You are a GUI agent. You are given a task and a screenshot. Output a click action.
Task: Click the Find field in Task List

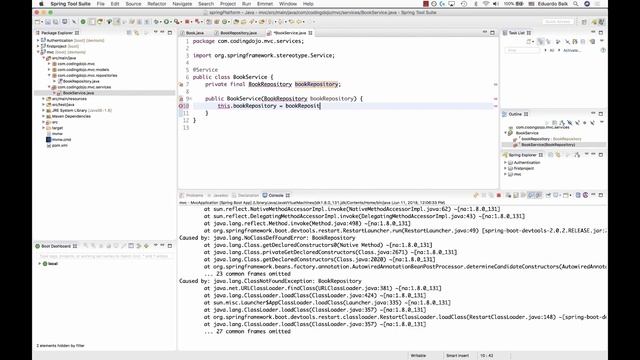(x=522, y=50)
